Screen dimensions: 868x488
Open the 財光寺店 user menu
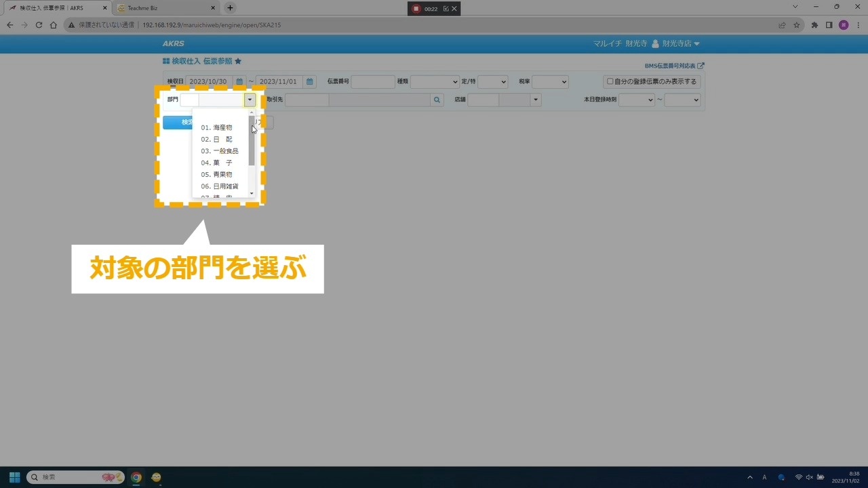[x=675, y=43]
